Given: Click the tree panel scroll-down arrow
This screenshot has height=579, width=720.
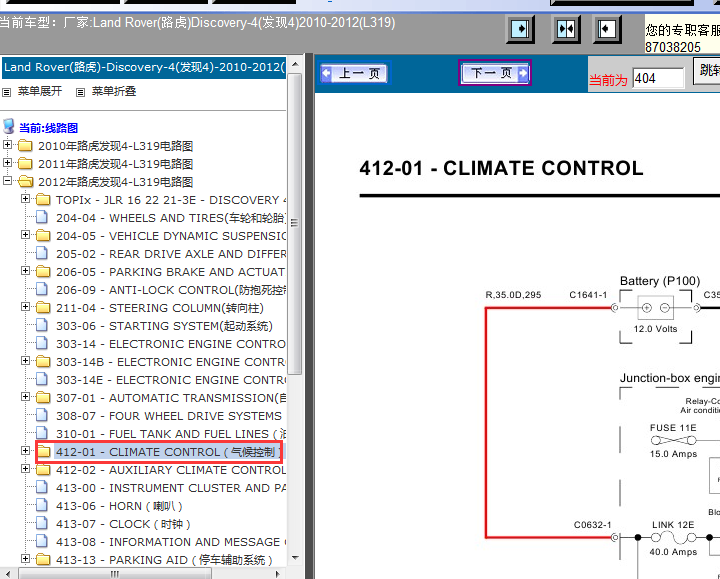Looking at the screenshot, I should [x=295, y=558].
